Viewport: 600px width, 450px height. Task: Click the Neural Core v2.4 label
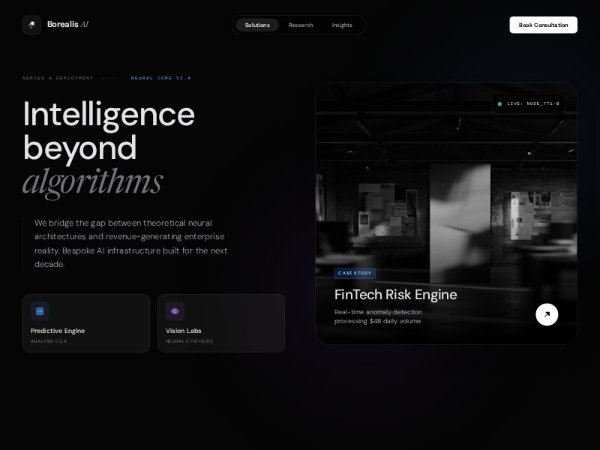click(161, 78)
